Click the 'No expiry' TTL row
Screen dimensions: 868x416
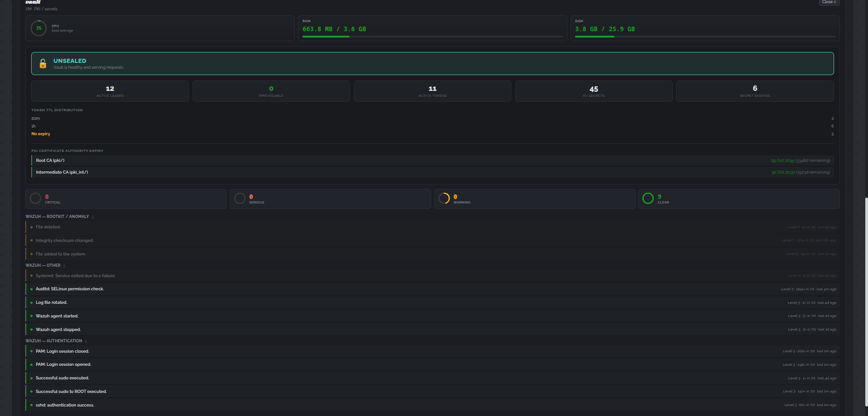pyautogui.click(x=433, y=134)
